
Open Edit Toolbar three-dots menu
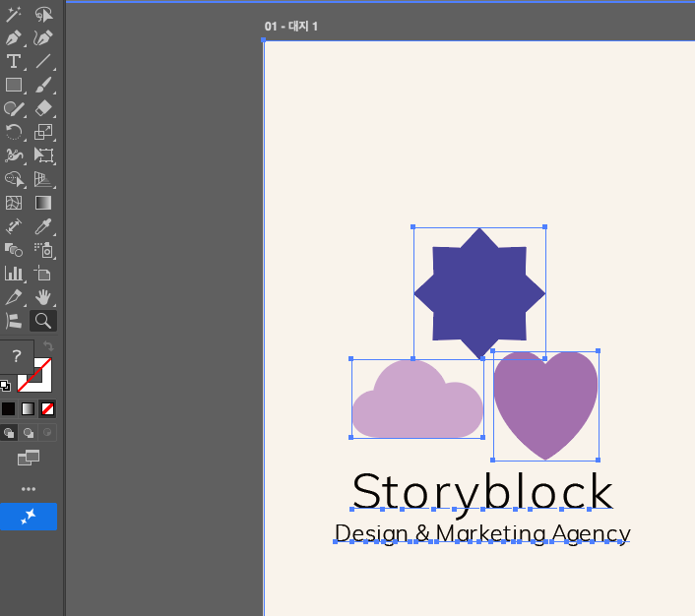[29, 489]
